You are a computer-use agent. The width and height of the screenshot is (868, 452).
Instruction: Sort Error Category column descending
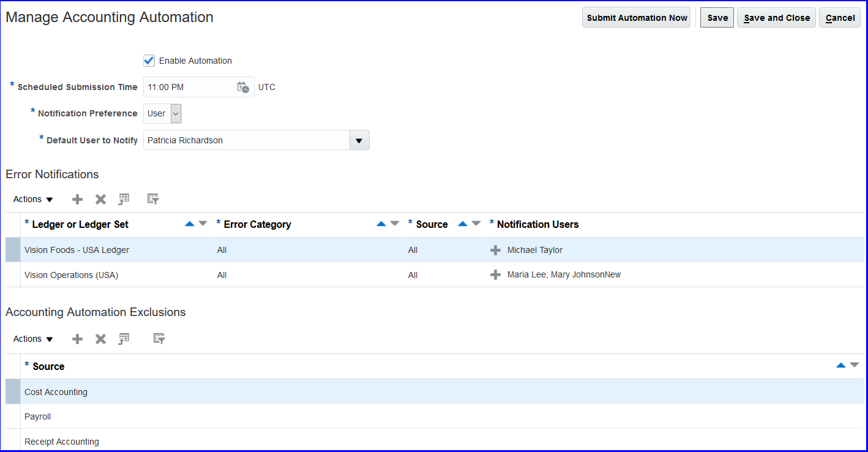(x=395, y=224)
